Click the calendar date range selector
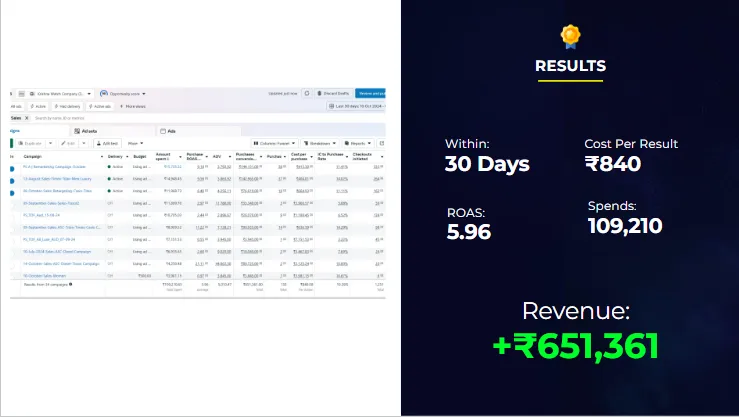This screenshot has width=739, height=417. coord(359,105)
